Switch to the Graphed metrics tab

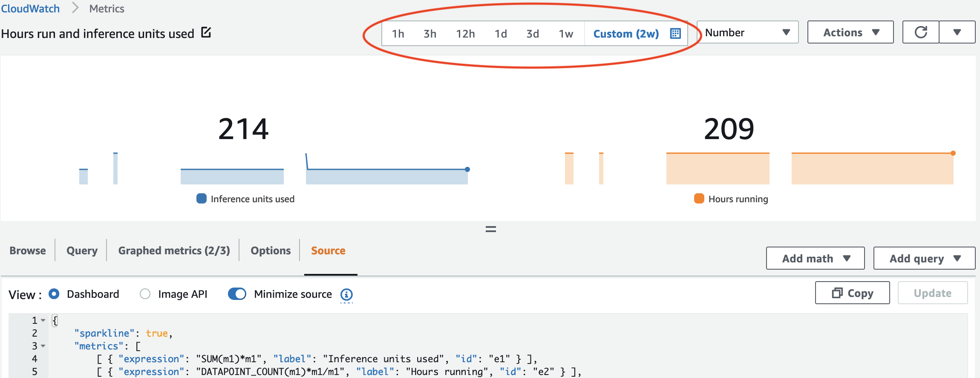pos(174,250)
